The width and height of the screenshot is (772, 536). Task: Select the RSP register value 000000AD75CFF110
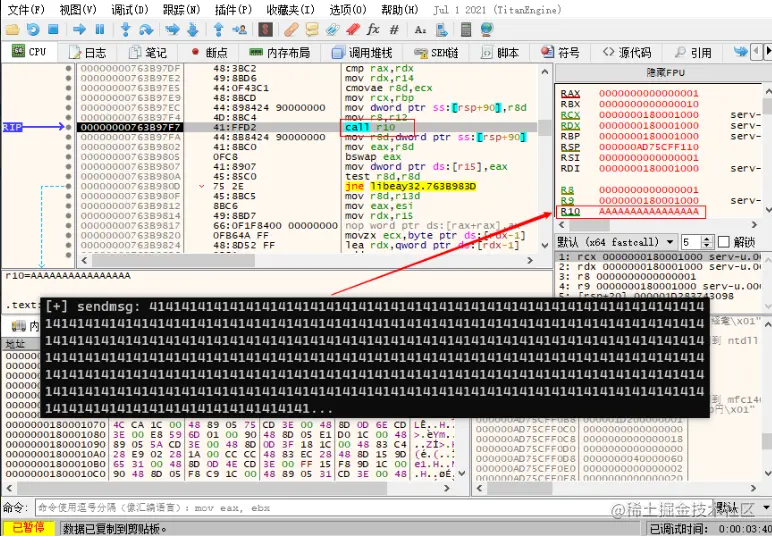(x=648, y=147)
